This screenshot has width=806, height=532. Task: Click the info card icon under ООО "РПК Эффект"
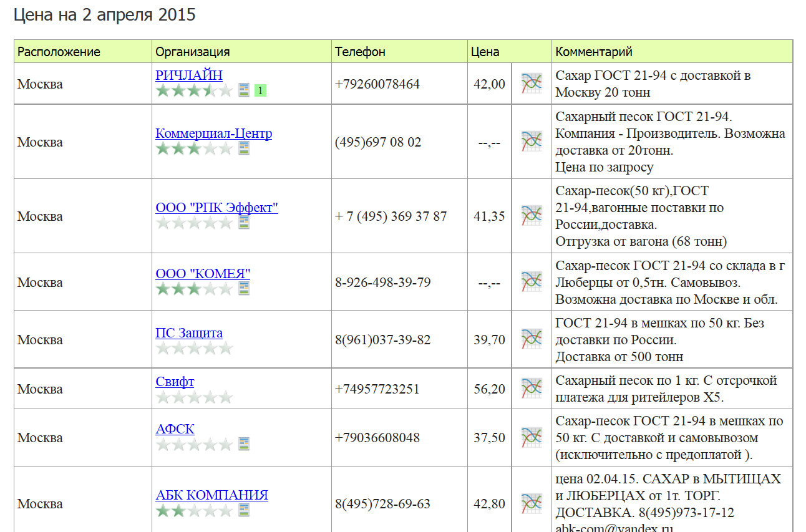pos(244,223)
